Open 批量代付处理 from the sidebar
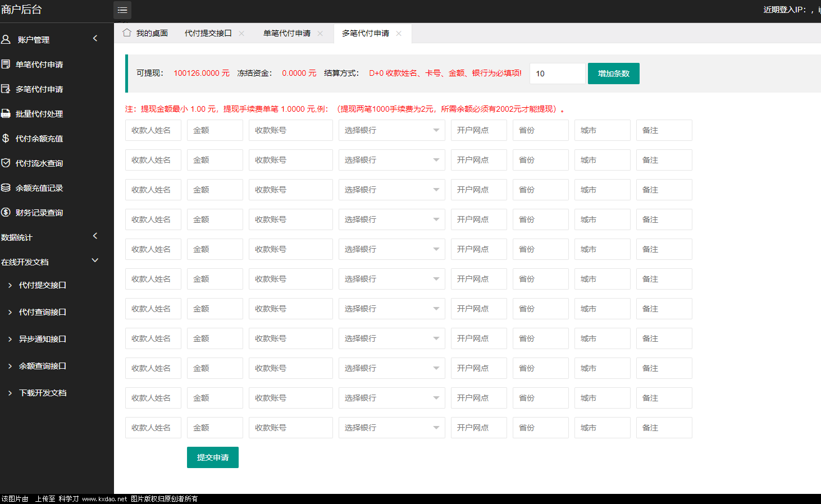This screenshot has height=504, width=821. 39,114
